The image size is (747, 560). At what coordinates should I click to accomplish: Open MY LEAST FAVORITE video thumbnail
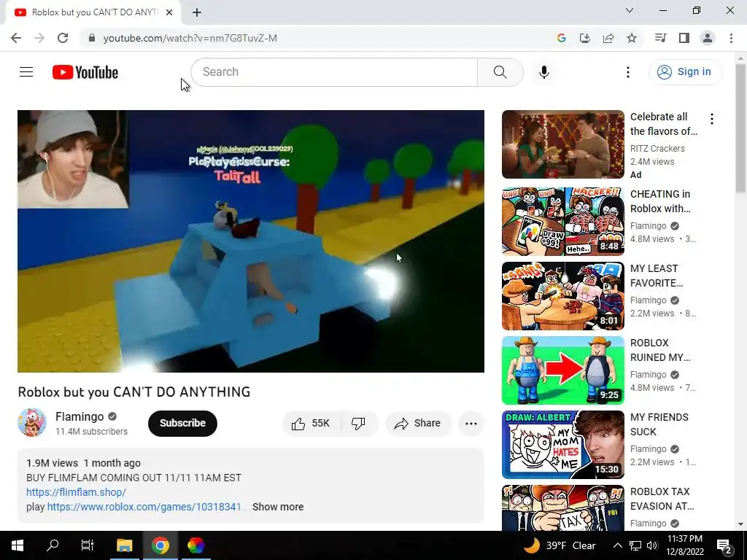click(x=562, y=296)
